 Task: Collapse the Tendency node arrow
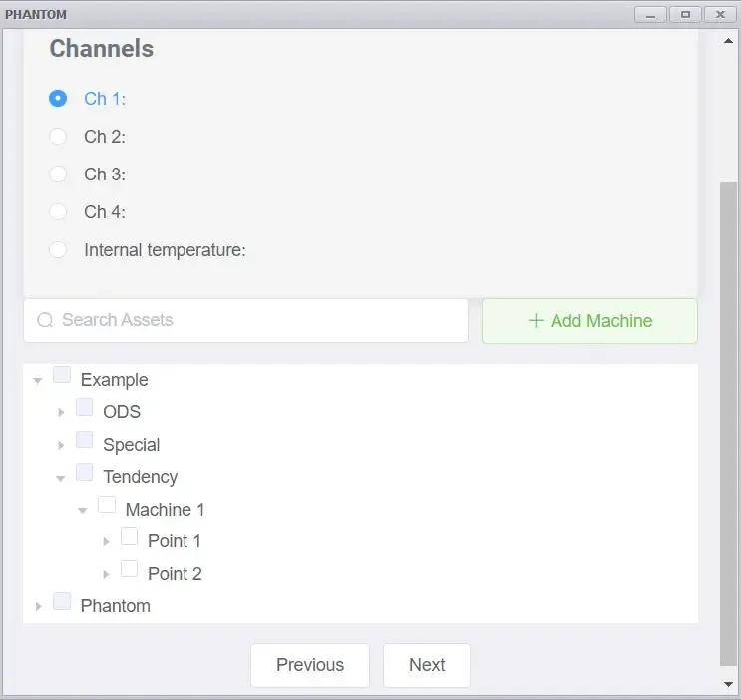60,478
